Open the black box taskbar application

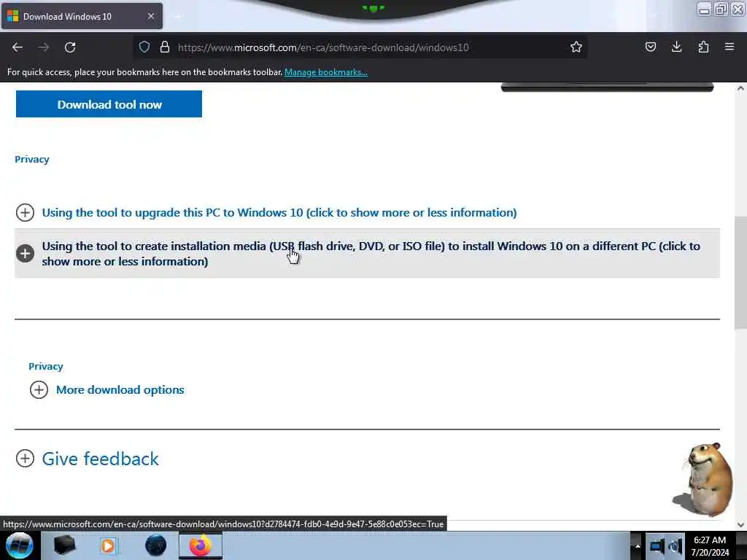[x=64, y=545]
